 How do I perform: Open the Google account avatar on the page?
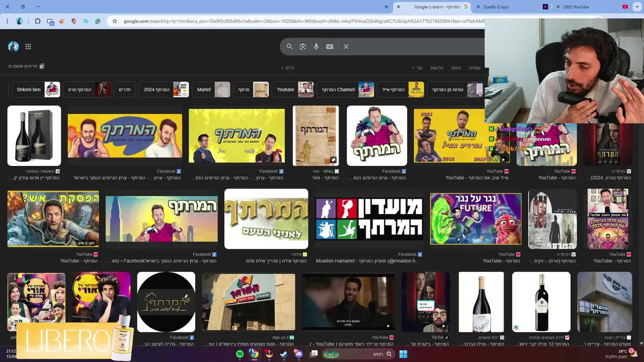coord(14,47)
